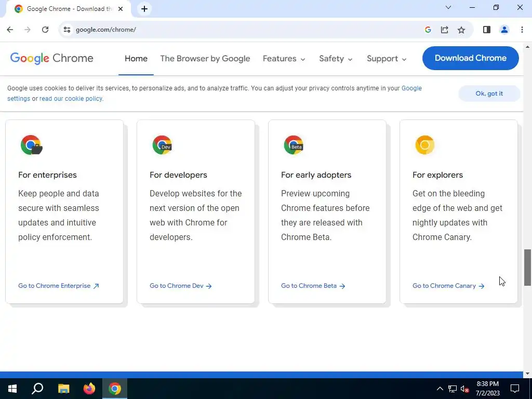The width and height of the screenshot is (532, 399).
Task: Expand the Features dropdown menu
Action: click(x=284, y=59)
